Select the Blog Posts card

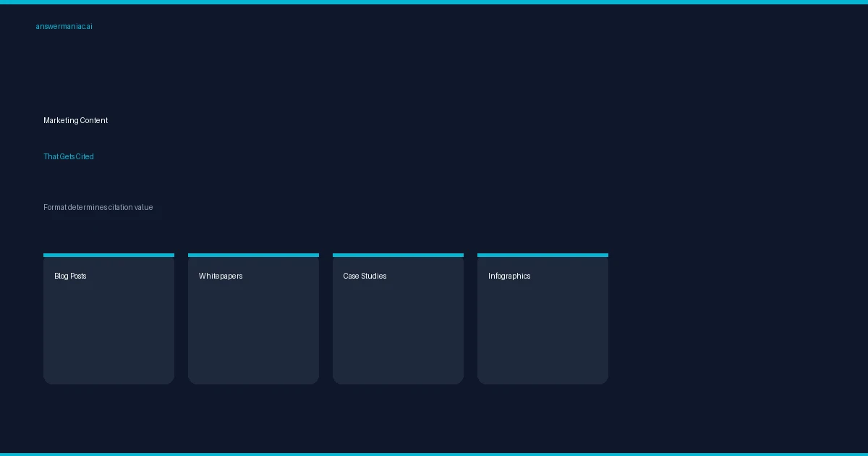pos(109,318)
